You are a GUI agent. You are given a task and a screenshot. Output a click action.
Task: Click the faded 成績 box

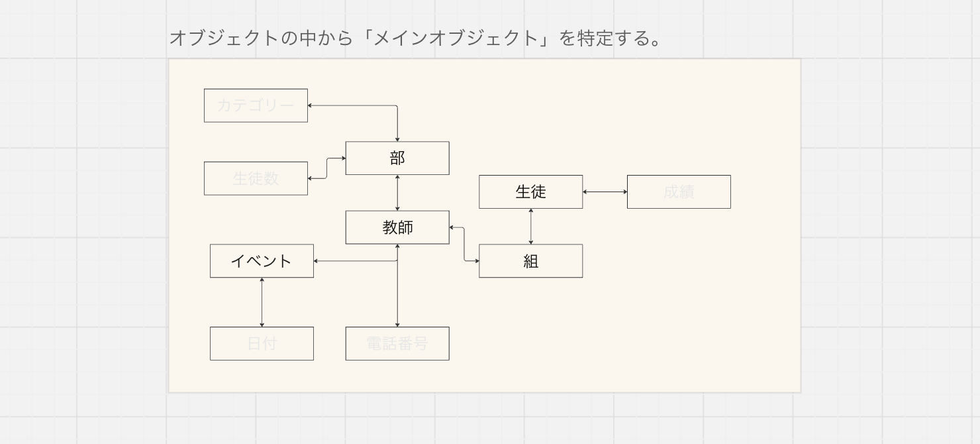pos(679,192)
